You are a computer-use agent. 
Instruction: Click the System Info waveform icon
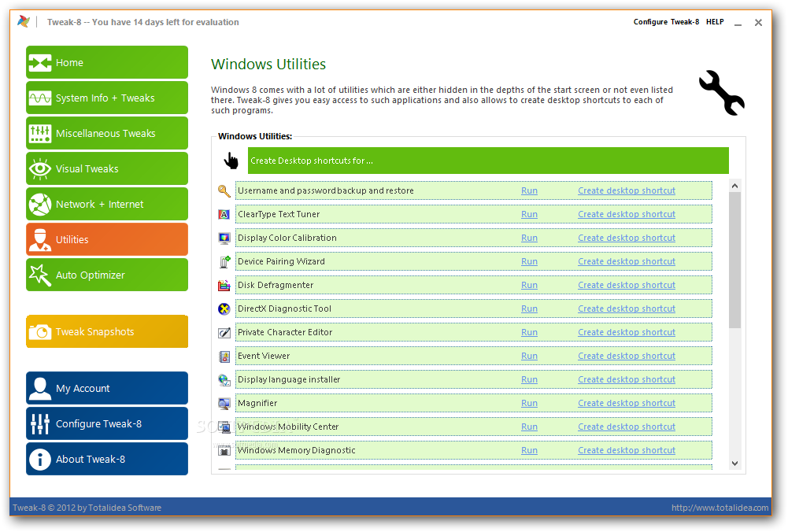(x=39, y=98)
